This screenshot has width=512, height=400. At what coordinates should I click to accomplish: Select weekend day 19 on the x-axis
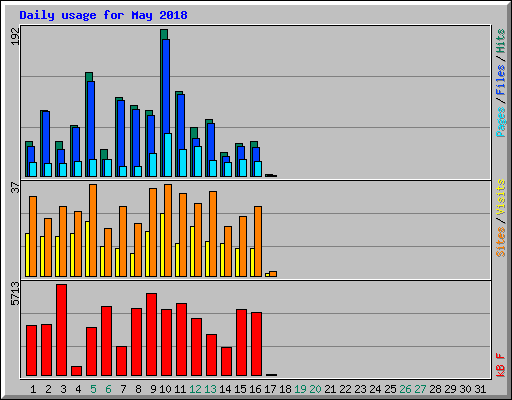click(300, 389)
